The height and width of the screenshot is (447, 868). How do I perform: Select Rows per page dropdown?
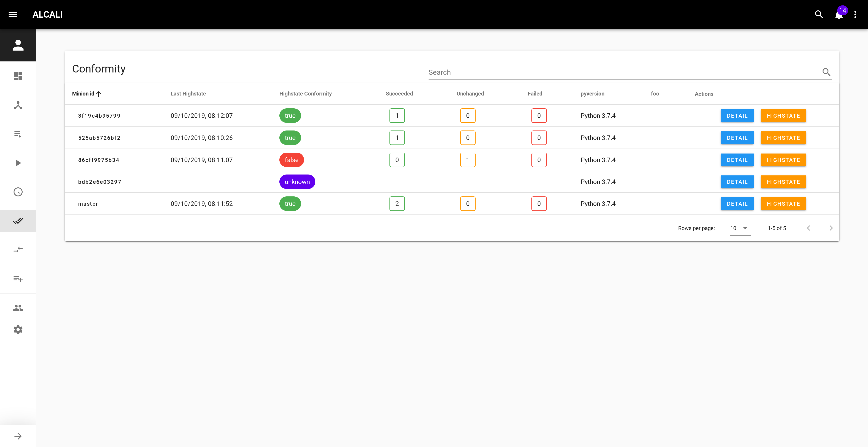(x=738, y=228)
